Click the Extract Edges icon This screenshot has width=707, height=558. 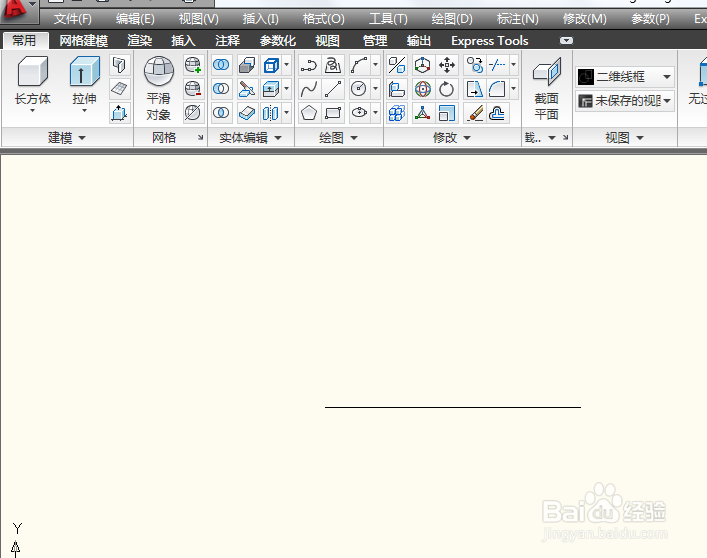(271, 65)
